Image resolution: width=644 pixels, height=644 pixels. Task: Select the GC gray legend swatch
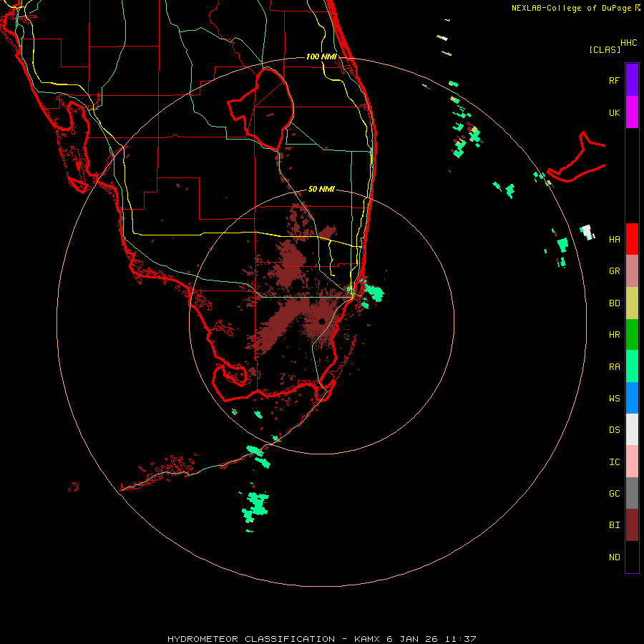pyautogui.click(x=632, y=493)
